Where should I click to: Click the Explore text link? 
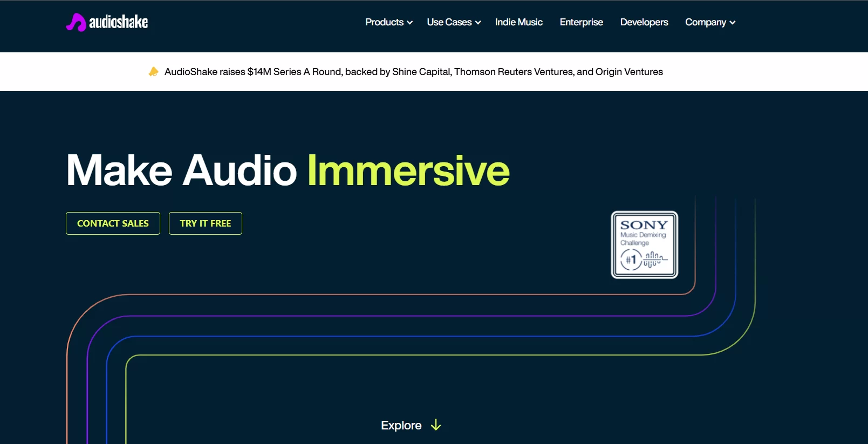(401, 425)
